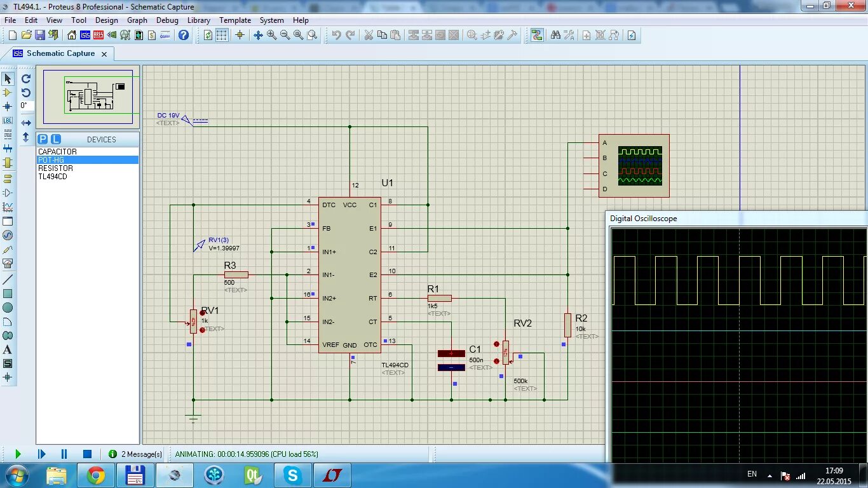This screenshot has height=488, width=868.
Task: Rotate anti-clockwise using the rotate button
Action: click(x=26, y=93)
